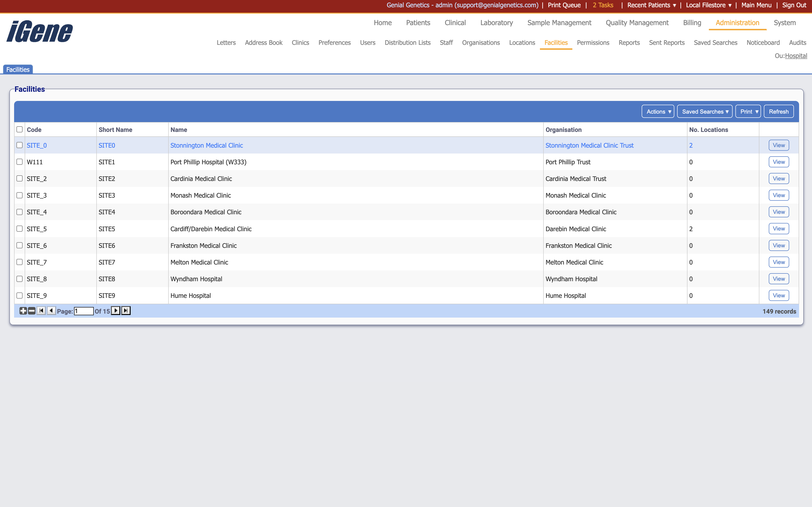Check the select-all checkbox in the table header
Viewport: 812px width, 507px height.
pos(20,129)
